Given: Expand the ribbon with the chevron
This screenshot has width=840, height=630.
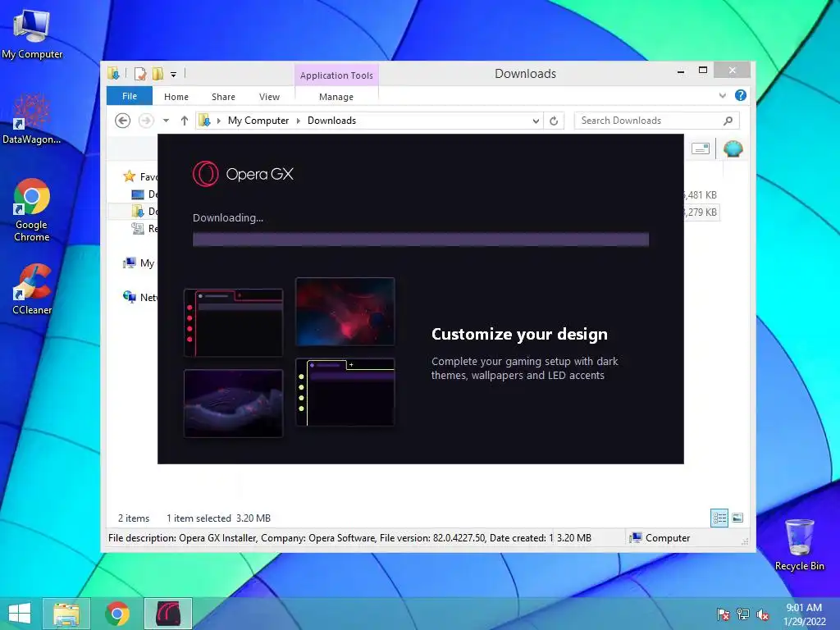Looking at the screenshot, I should 722,95.
